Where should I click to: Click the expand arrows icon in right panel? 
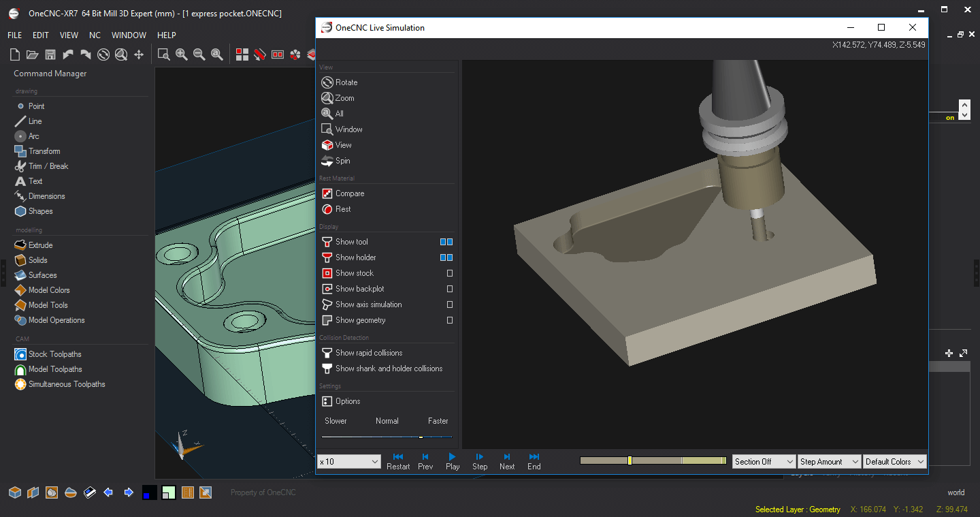(963, 354)
